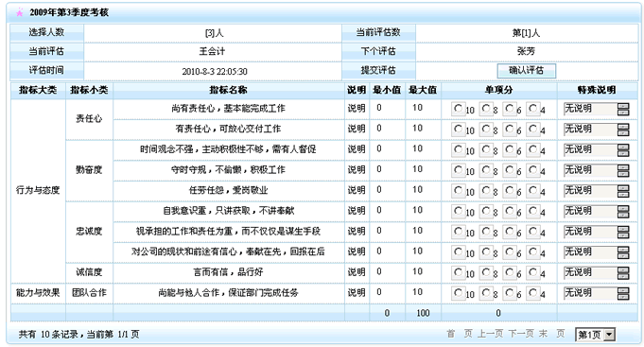
Task: Click the 单项分 column header
Action: (x=498, y=90)
